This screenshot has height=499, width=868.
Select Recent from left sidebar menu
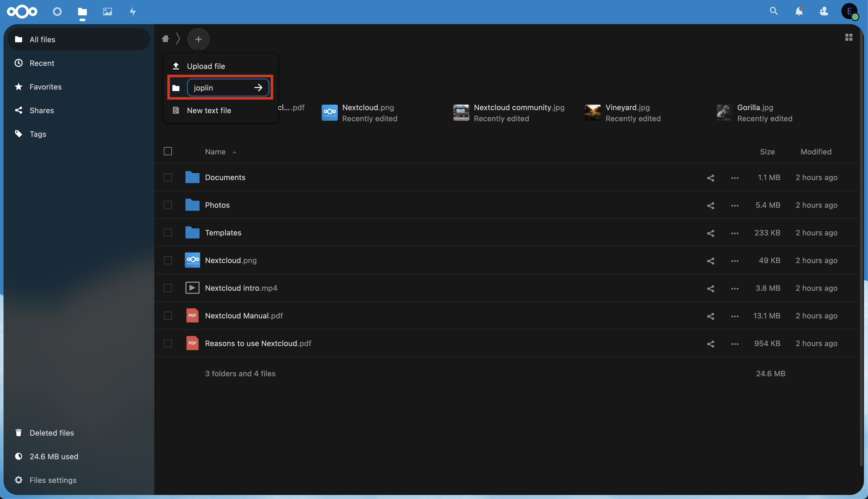[42, 62]
